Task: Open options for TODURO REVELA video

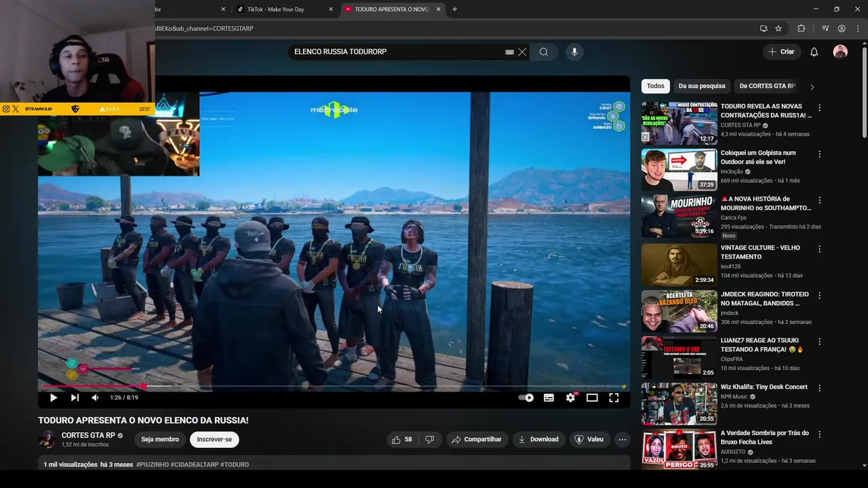Action: pos(819,108)
